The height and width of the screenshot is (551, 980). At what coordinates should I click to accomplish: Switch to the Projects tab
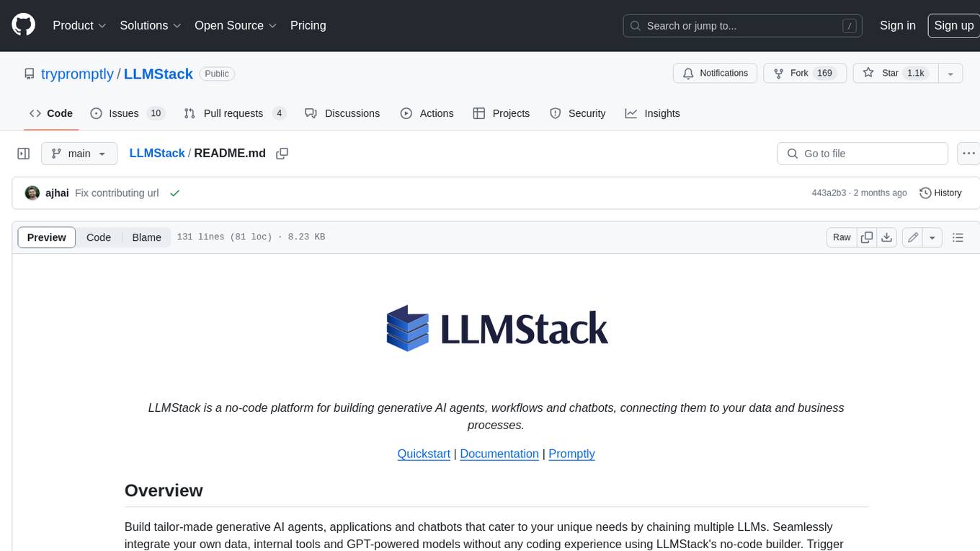tap(502, 113)
